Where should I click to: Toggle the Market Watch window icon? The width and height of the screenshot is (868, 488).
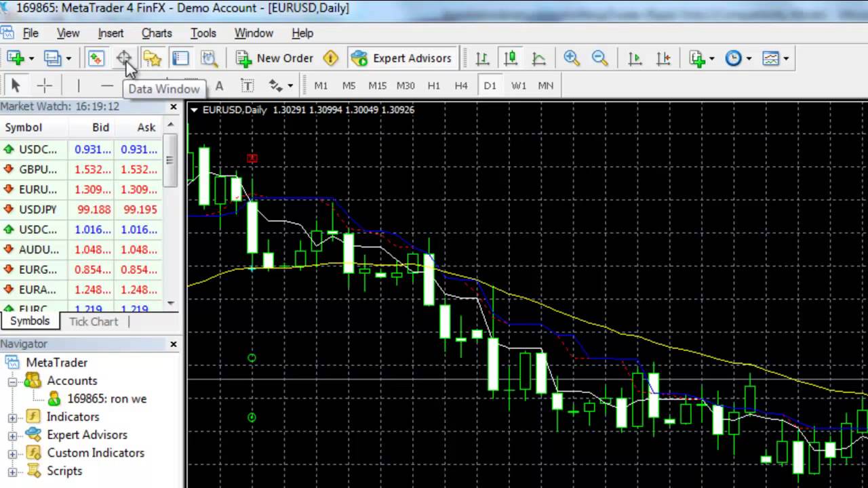click(x=96, y=58)
